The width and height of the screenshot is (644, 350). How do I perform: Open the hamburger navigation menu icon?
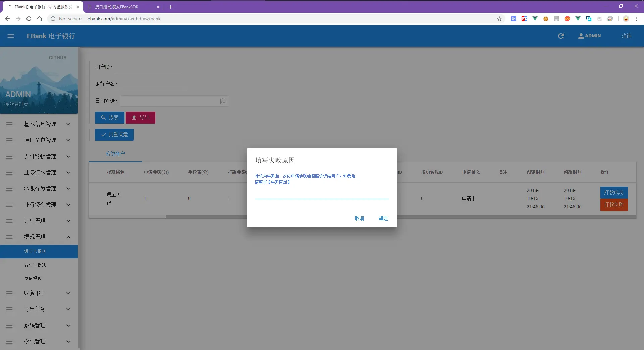tap(11, 36)
